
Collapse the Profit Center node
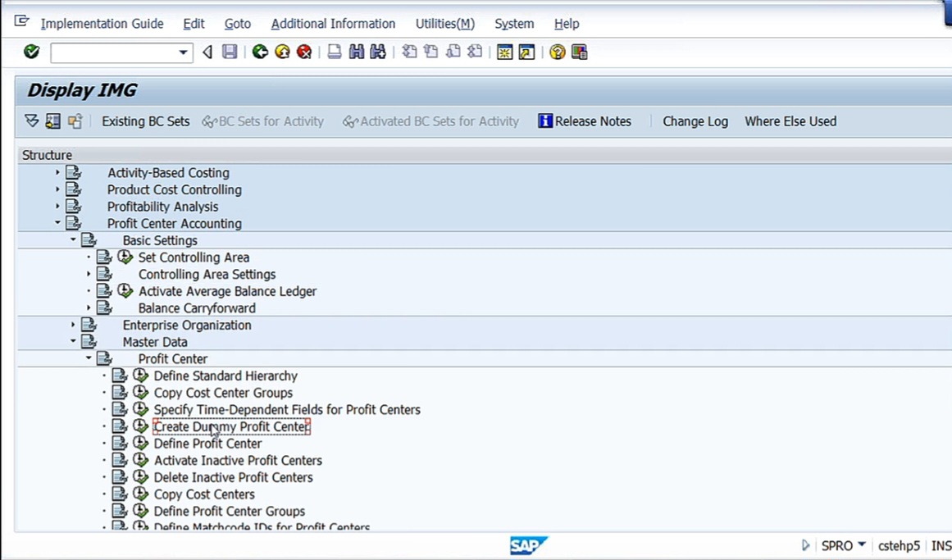[x=89, y=358]
